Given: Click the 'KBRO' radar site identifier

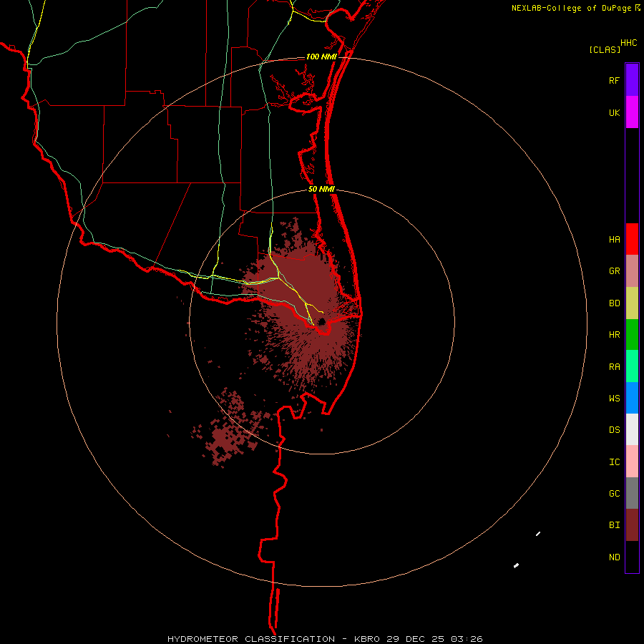Looking at the screenshot, I should [x=367, y=639].
